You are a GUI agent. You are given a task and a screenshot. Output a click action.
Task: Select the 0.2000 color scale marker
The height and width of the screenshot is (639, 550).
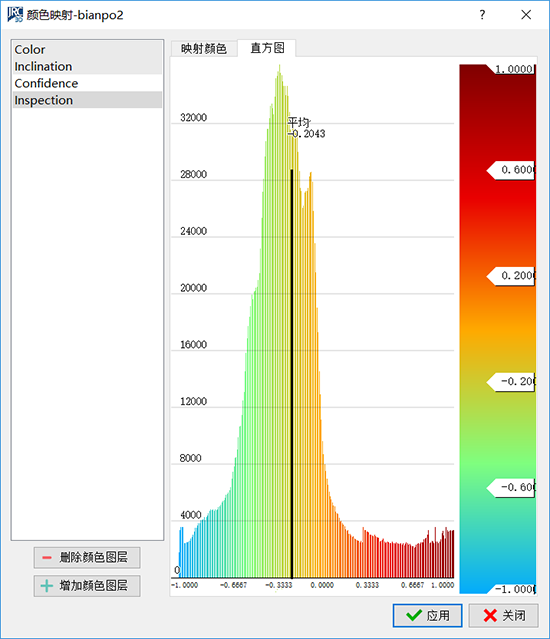511,276
